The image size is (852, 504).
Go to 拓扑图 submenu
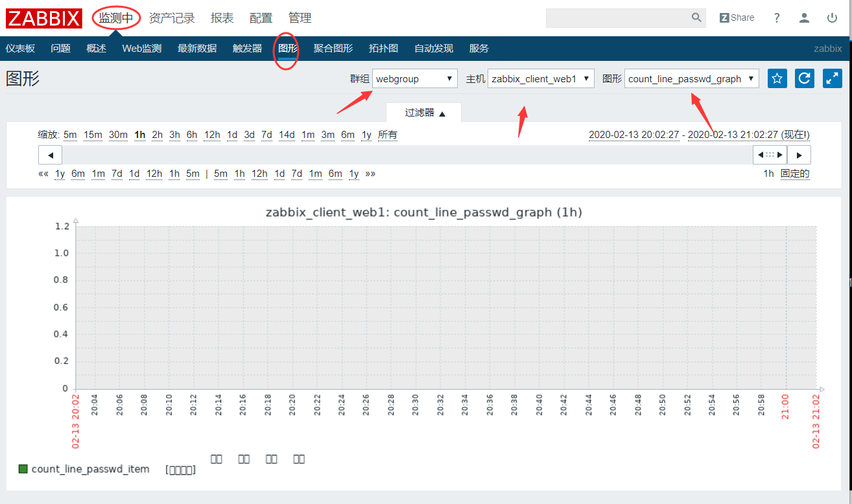383,49
